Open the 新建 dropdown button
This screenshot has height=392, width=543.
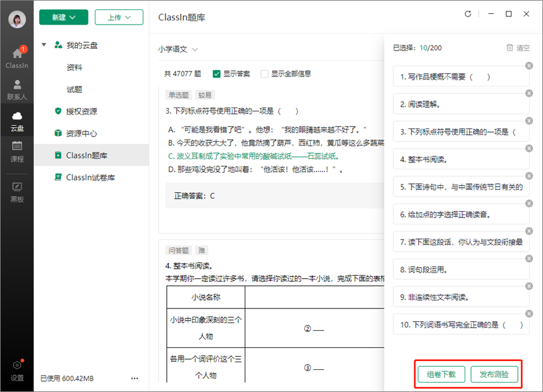pyautogui.click(x=64, y=17)
